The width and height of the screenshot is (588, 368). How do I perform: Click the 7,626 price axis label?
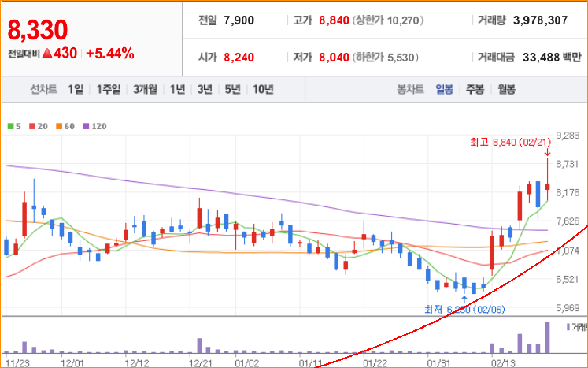pos(568,221)
